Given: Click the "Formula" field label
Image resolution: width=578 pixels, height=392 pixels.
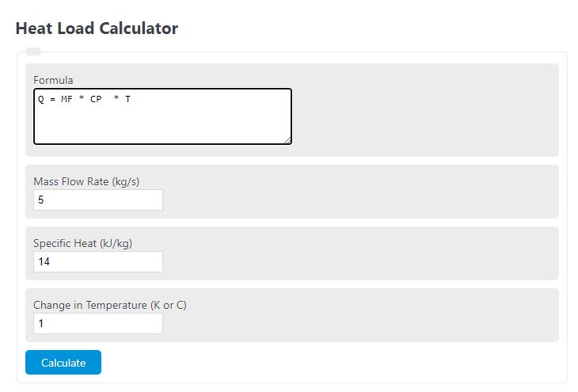Looking at the screenshot, I should tap(53, 80).
